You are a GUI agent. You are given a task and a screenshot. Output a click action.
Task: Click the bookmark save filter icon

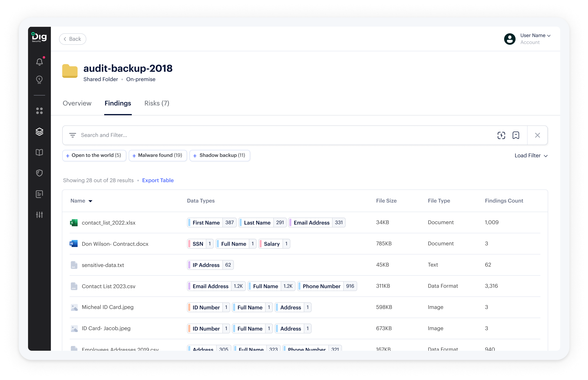(x=516, y=135)
